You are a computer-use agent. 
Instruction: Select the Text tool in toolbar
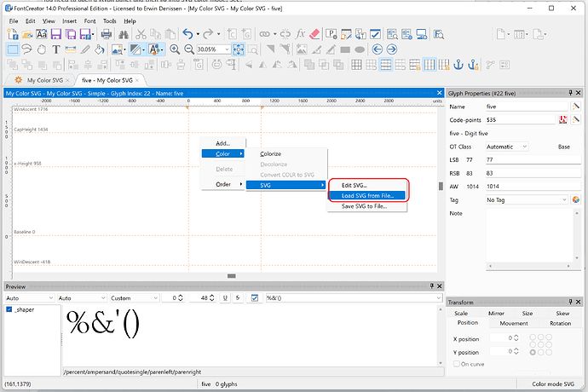pos(55,49)
